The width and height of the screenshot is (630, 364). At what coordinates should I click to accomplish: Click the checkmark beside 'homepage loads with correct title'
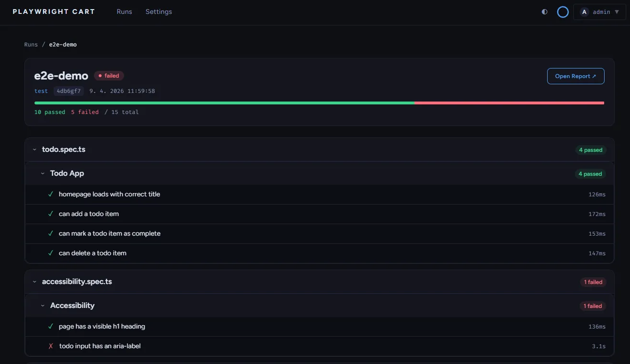[50, 194]
